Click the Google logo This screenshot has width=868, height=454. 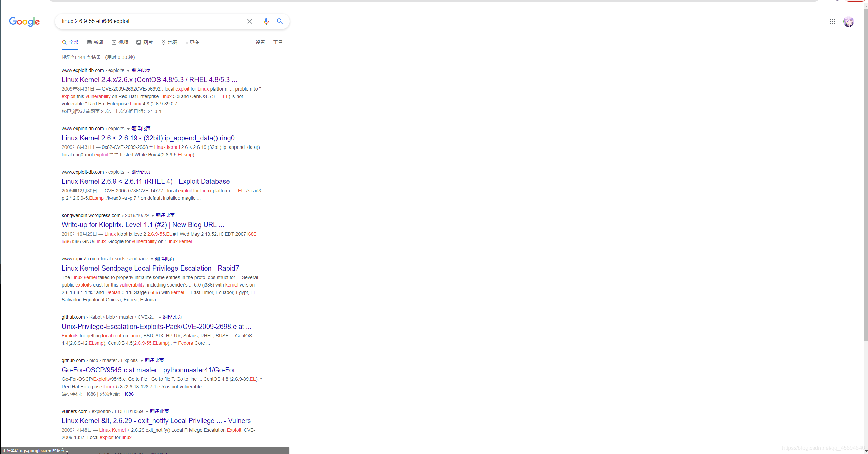point(24,21)
